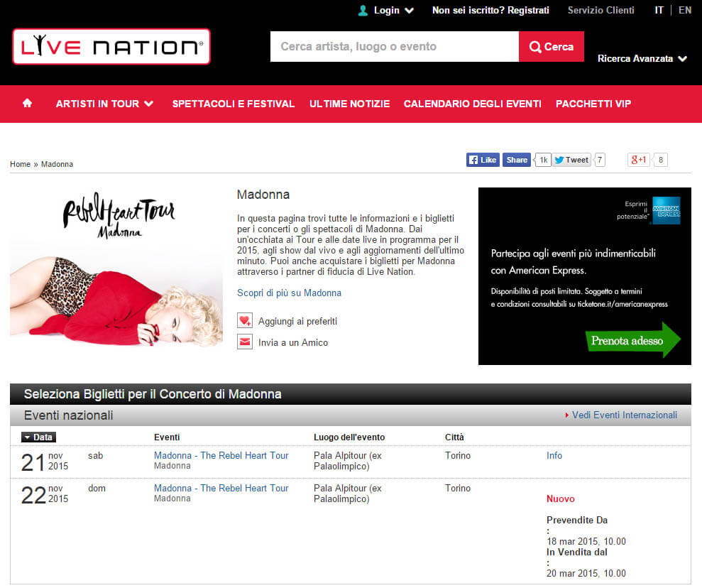Screen dimensions: 702x588
Task: Go to the home icon in navigation bar
Action: [x=27, y=104]
